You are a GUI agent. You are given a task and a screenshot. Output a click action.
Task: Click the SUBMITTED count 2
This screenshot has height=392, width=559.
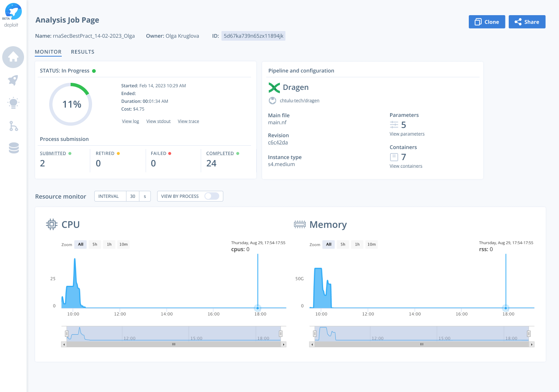[x=43, y=163]
